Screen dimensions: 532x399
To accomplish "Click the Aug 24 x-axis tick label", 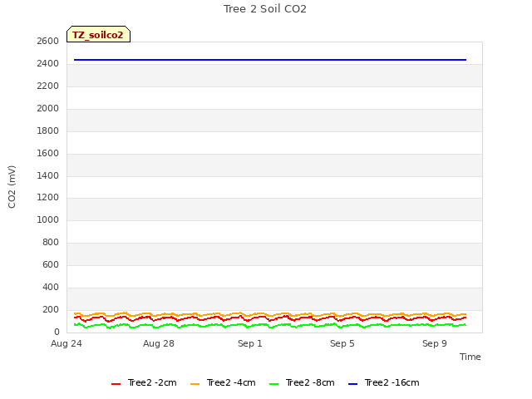I will point(66,343).
